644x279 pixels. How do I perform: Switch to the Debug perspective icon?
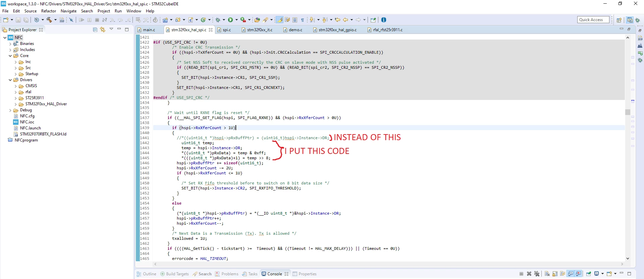[x=638, y=20]
